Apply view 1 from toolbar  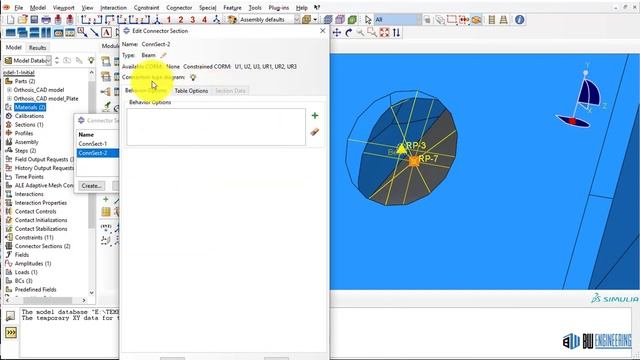(x=169, y=20)
